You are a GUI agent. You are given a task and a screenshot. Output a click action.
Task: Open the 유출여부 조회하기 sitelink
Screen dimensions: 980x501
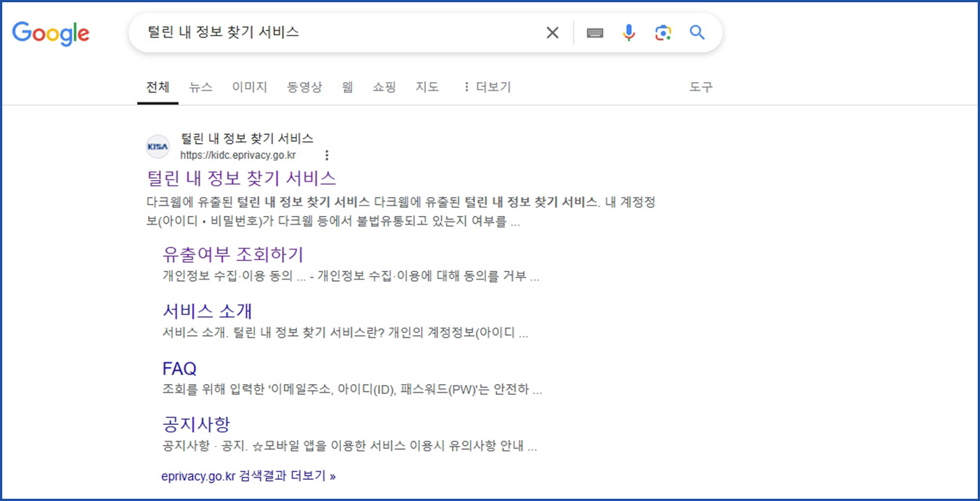233,254
